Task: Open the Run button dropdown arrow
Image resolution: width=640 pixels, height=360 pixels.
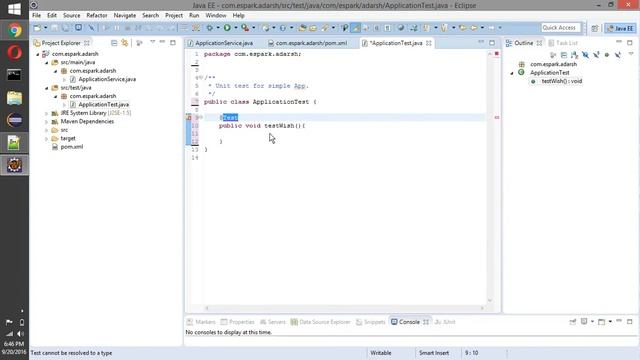Action: pos(235,28)
